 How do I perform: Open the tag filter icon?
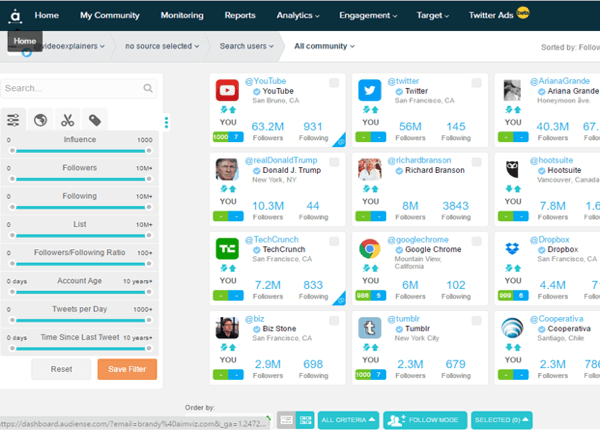95,120
